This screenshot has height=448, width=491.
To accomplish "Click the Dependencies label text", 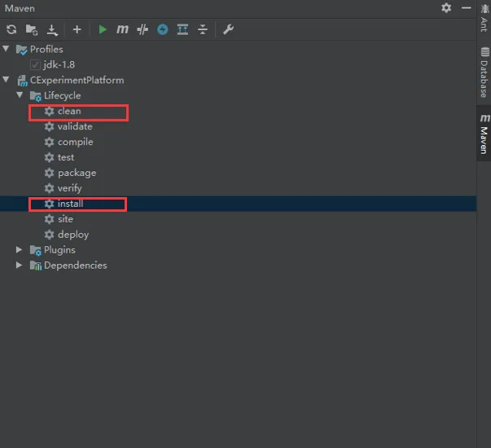I will [76, 266].
